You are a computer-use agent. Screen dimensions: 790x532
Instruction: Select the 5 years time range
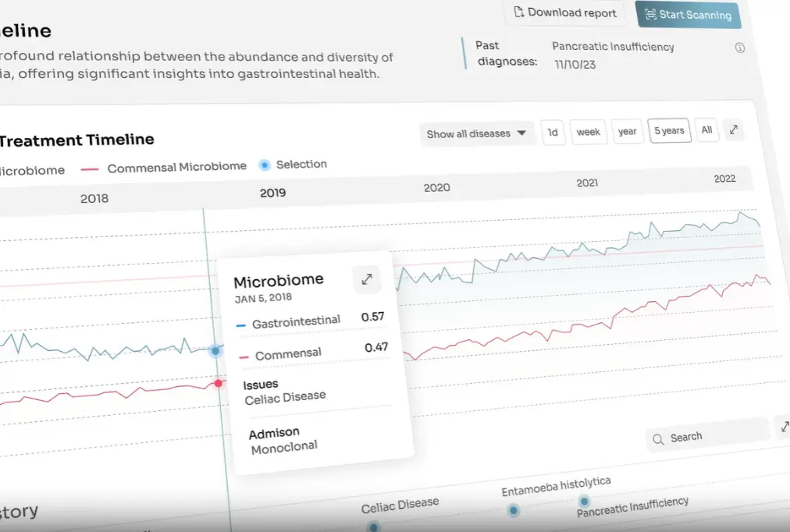click(x=669, y=130)
